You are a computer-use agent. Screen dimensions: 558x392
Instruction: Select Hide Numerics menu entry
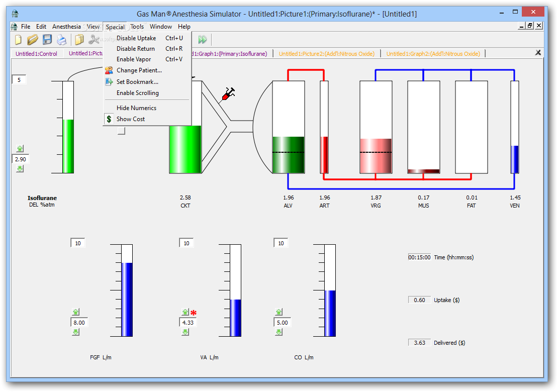(x=147, y=108)
